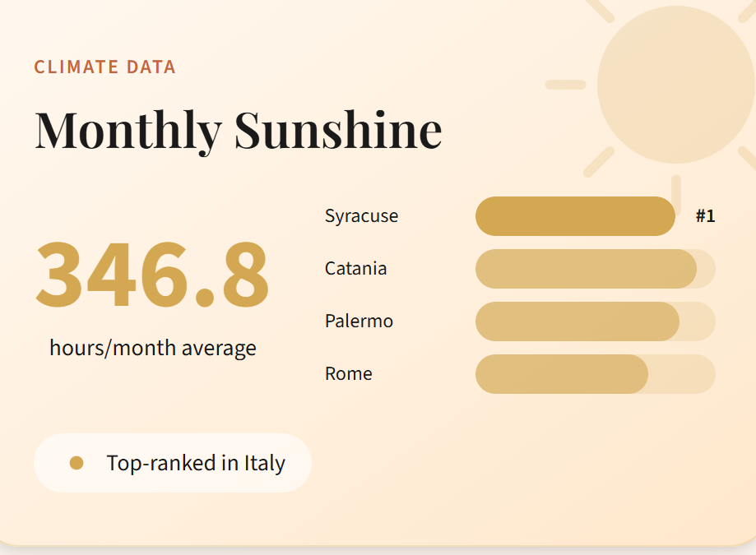This screenshot has width=756, height=555.
Task: Click the sun icon decoration
Action: 675,82
